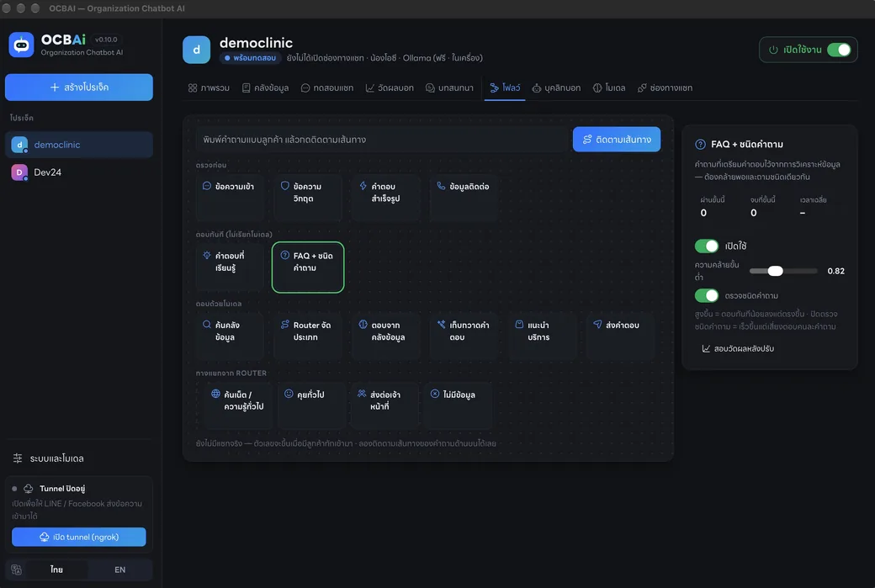Toggle the เปิดใช้ switch in FAQ panel
The height and width of the screenshot is (588, 875).
click(x=706, y=246)
